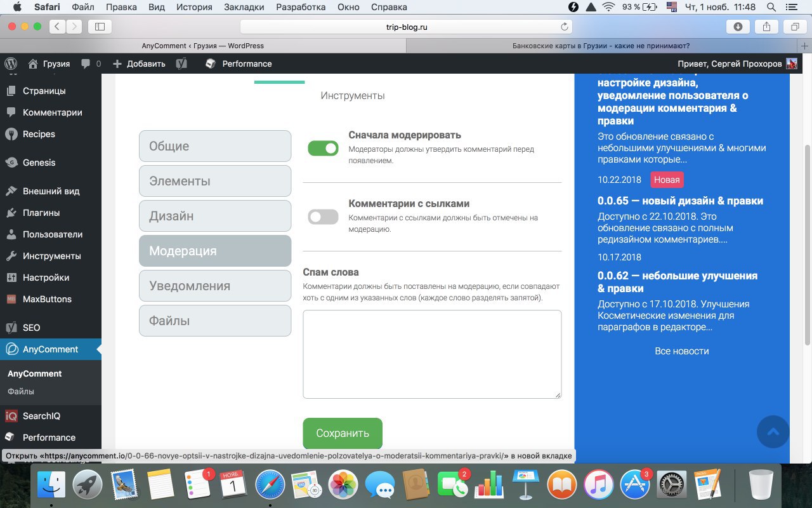Open AnyComment submenu item in sidebar
This screenshot has width=812, height=508.
(35, 373)
